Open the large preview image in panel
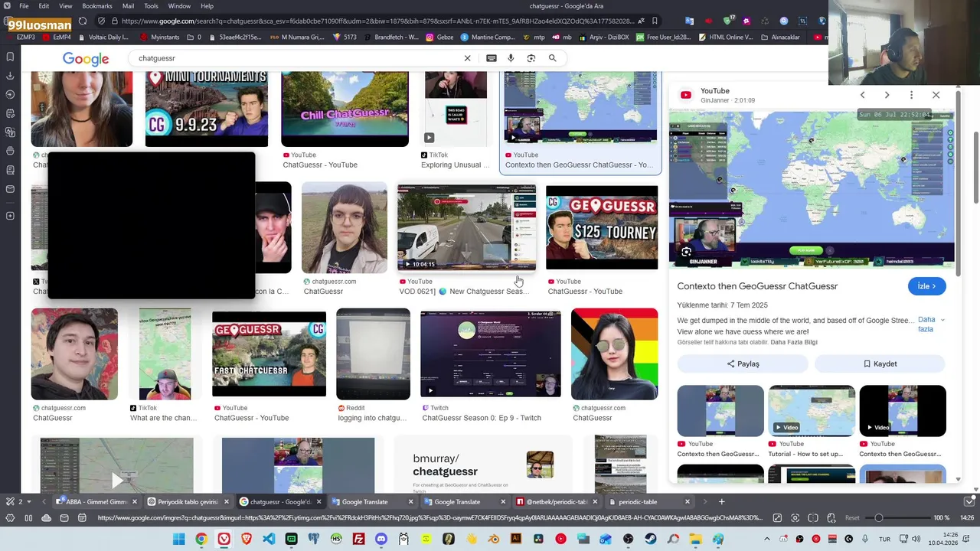The image size is (980, 551). tap(812, 189)
